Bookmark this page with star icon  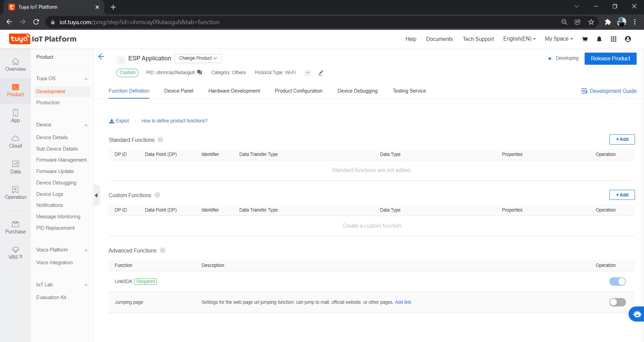coord(591,22)
